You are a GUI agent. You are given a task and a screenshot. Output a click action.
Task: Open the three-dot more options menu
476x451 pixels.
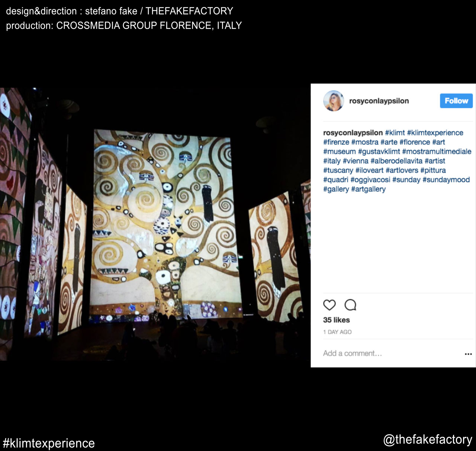coord(468,354)
